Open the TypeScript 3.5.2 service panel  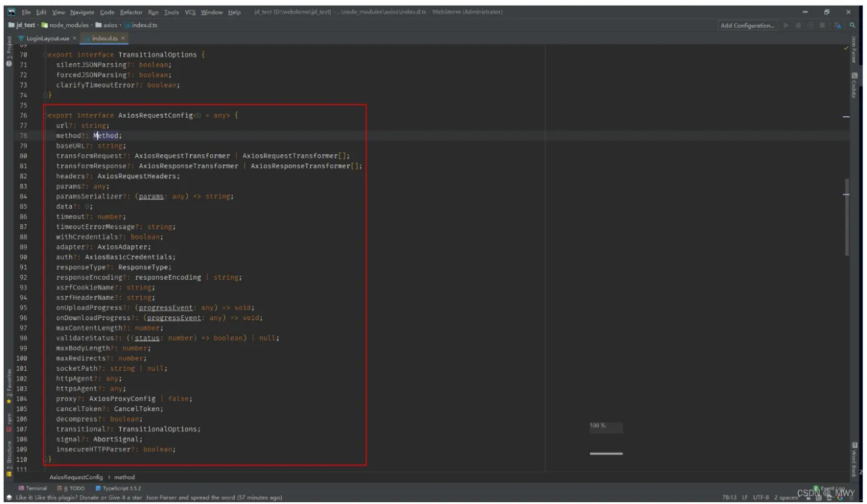tap(118, 488)
